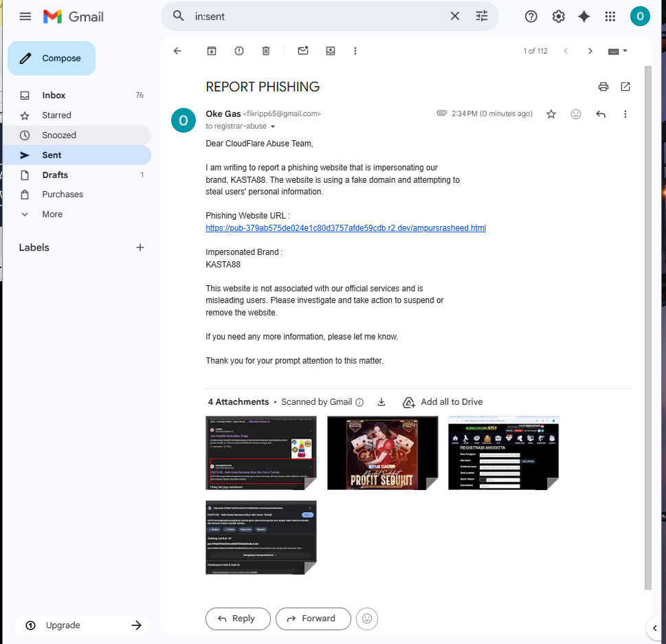Click the sender avatar circle
666x644 pixels.
click(x=183, y=120)
